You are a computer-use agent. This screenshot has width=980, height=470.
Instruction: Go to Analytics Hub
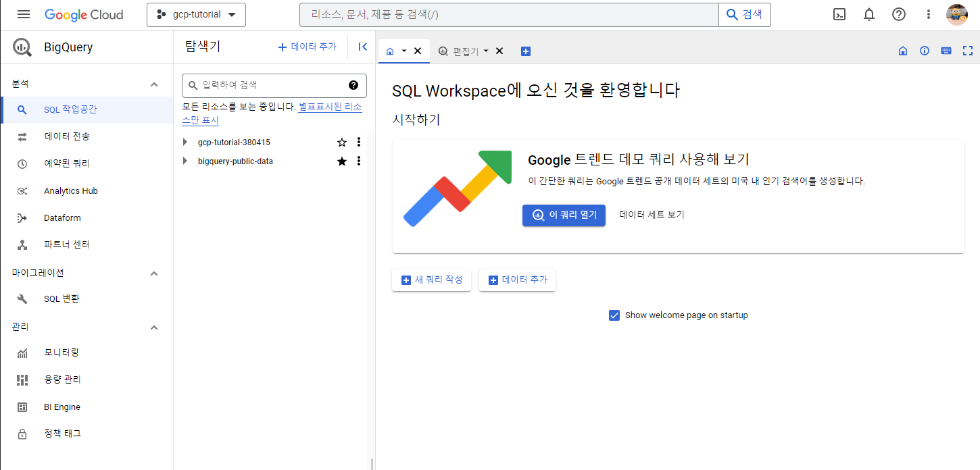(x=87, y=190)
